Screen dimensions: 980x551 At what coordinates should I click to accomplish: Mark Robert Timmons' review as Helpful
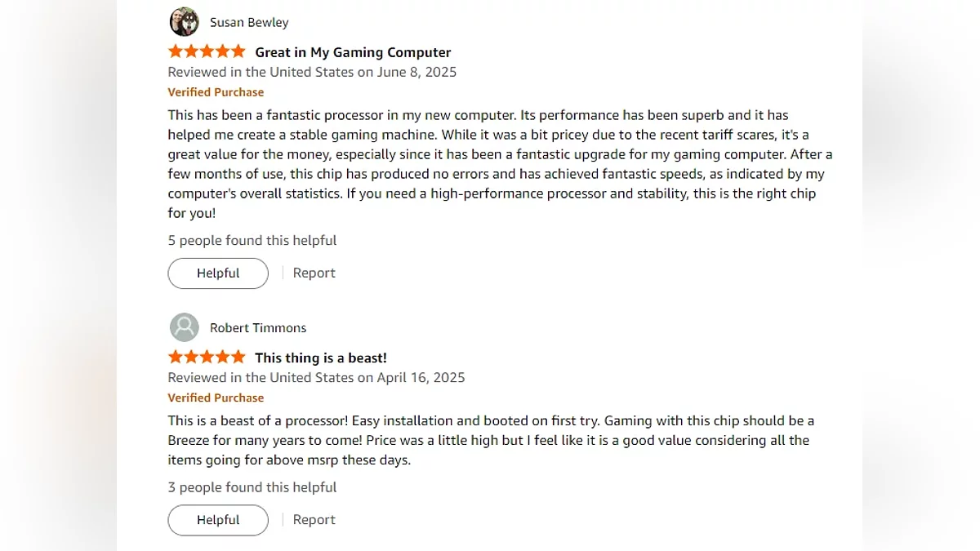(x=218, y=520)
